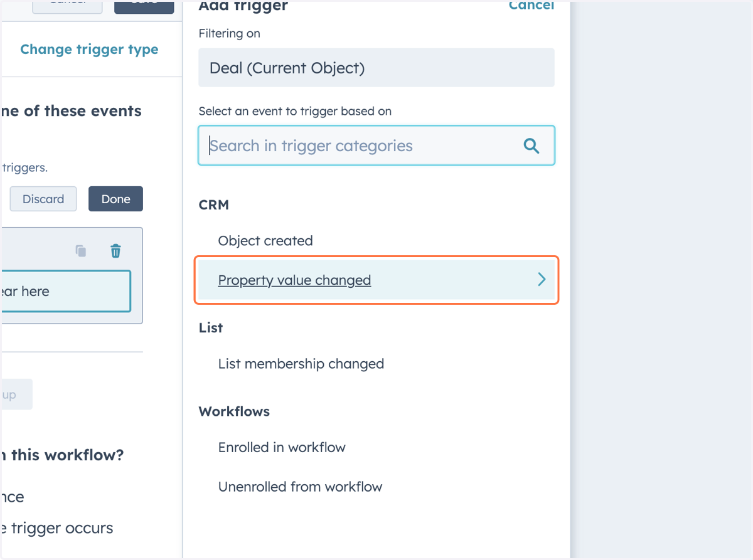Click the Discard button
Viewport: 753px width, 560px height.
[x=43, y=199]
